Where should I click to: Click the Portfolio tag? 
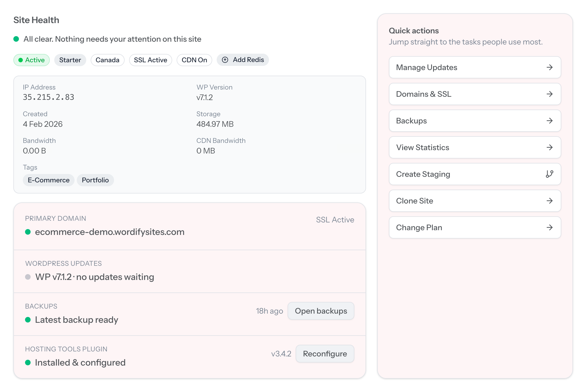[x=95, y=180]
